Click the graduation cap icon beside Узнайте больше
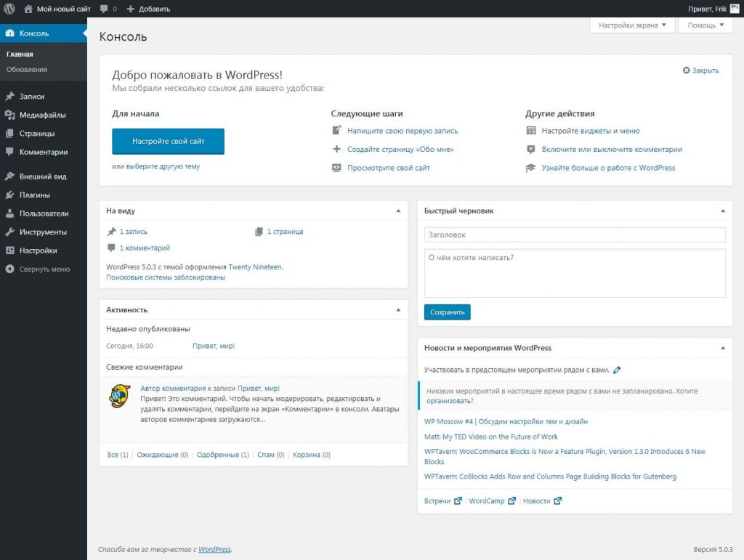This screenshot has height=560, width=744. coord(531,168)
